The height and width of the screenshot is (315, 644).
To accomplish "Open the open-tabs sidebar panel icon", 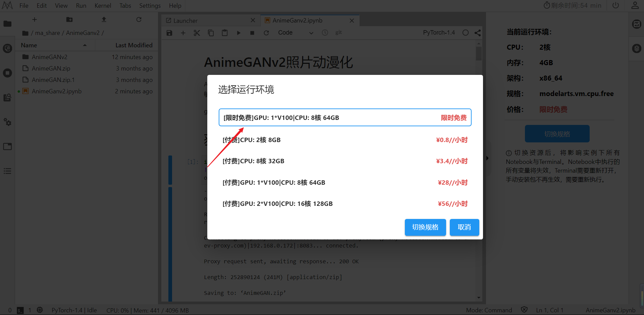I will point(7,146).
